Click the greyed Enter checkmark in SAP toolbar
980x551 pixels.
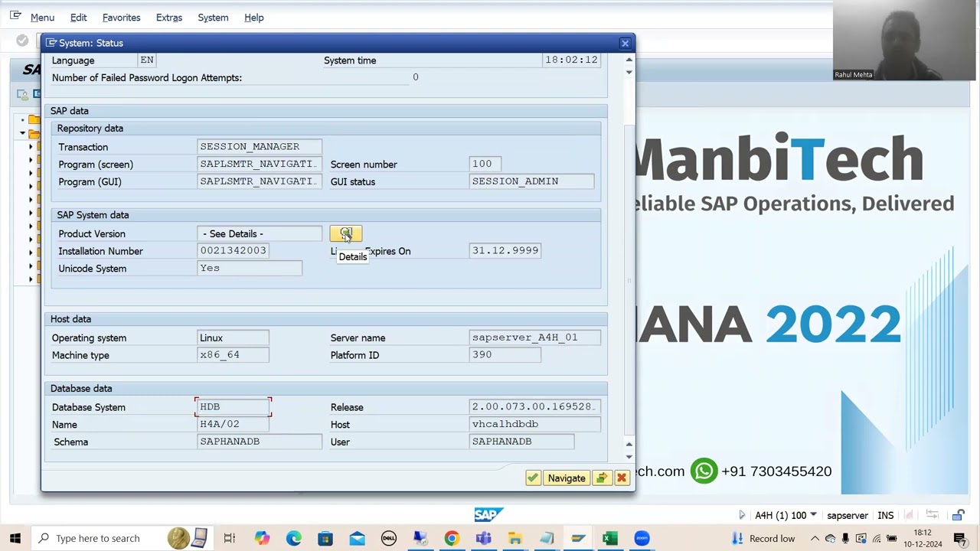pyautogui.click(x=22, y=41)
